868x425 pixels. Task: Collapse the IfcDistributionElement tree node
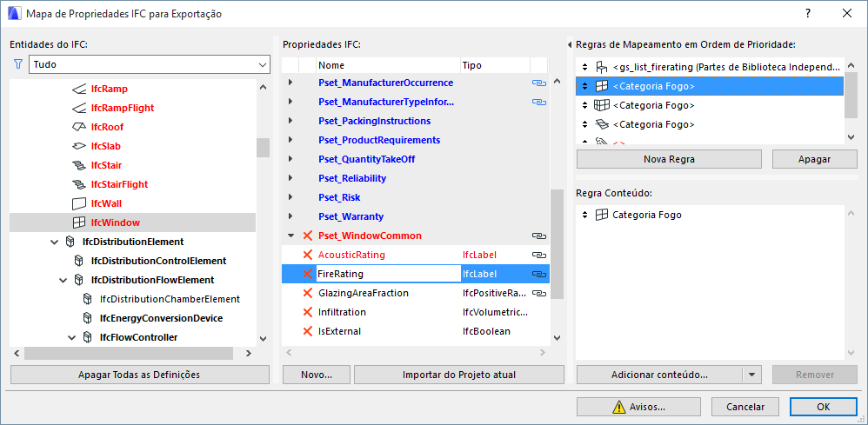[x=54, y=242]
